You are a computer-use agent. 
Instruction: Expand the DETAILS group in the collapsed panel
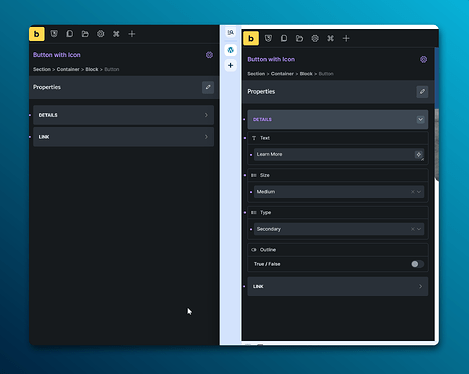(124, 115)
